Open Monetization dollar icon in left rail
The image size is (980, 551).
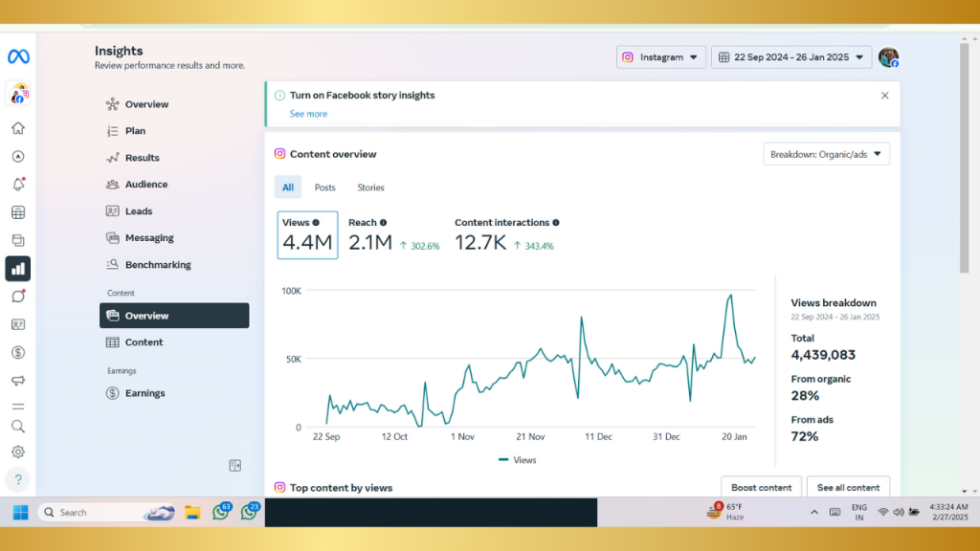[18, 352]
